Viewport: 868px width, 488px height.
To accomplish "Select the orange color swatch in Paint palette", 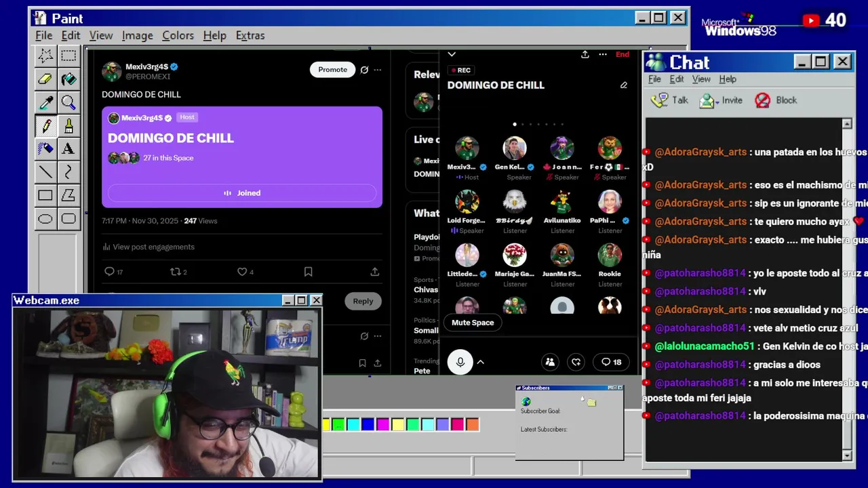I will point(472,425).
